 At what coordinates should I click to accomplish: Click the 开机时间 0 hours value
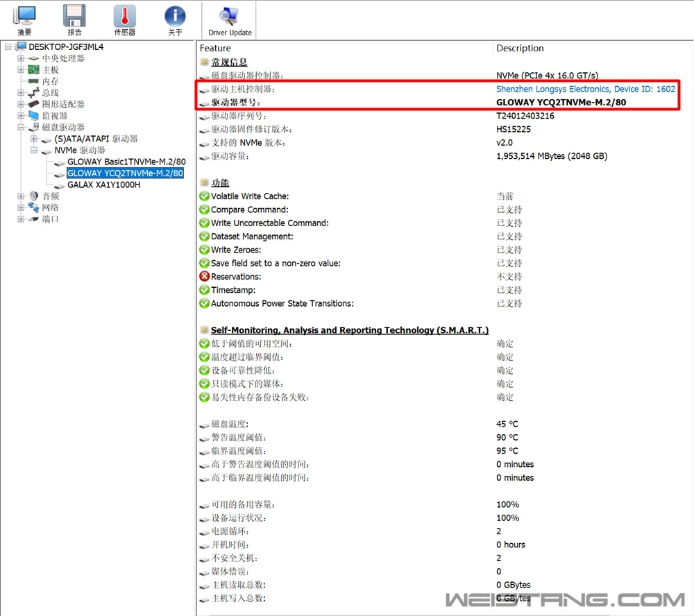[x=511, y=545]
